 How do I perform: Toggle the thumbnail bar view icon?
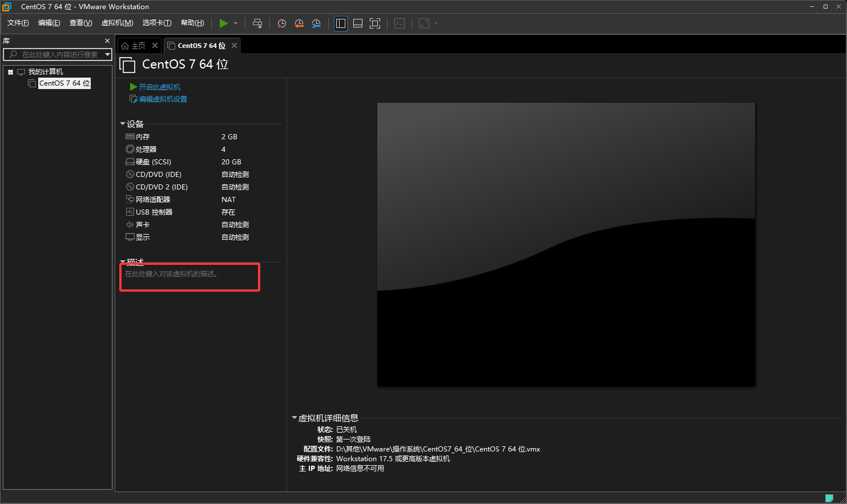click(x=358, y=23)
